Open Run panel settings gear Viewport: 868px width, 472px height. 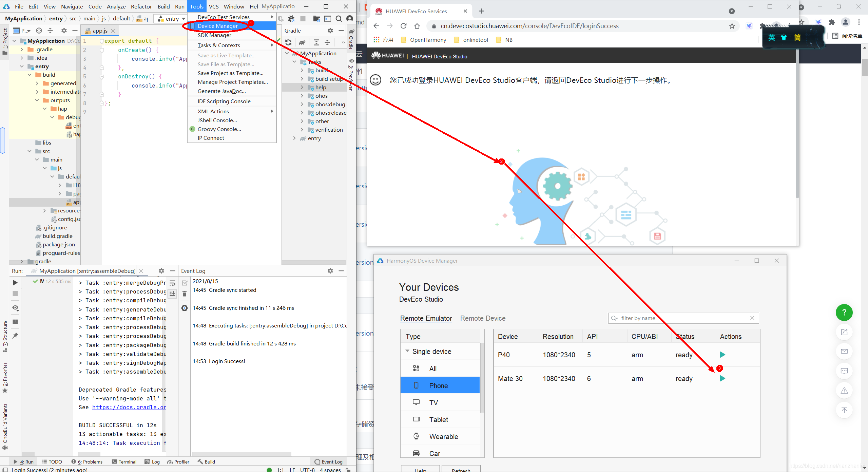coord(161,271)
